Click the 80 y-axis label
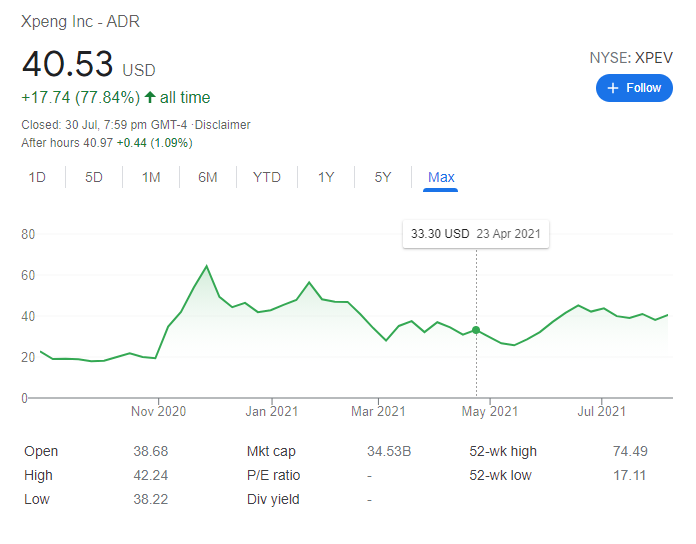Viewport: 696px width, 544px height. point(28,234)
